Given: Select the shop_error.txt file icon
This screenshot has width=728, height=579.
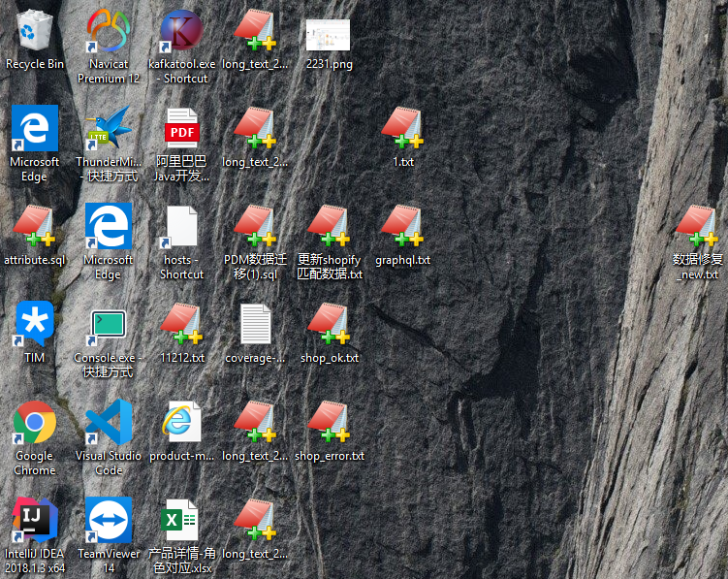Looking at the screenshot, I should pyautogui.click(x=329, y=423).
